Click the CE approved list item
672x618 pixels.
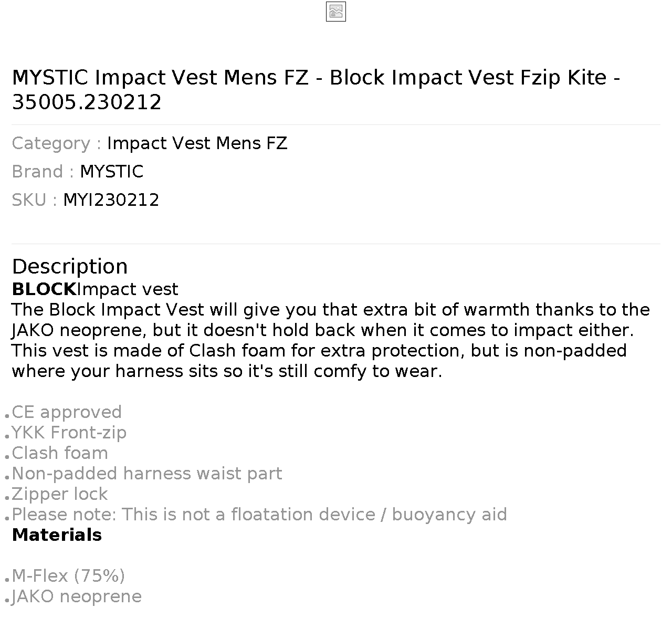pyautogui.click(x=67, y=412)
